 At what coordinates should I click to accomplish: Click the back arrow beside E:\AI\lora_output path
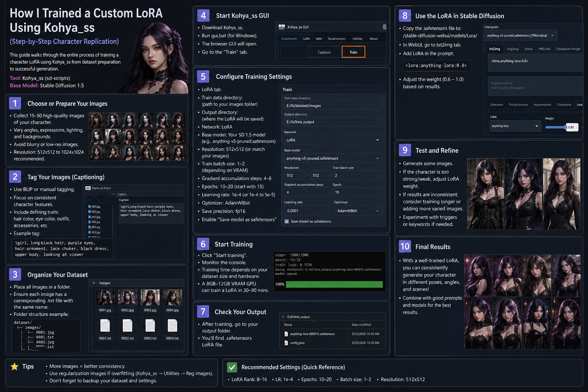click(x=283, y=317)
